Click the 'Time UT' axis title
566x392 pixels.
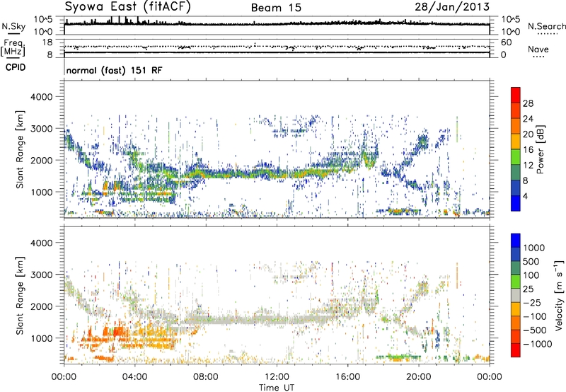277,388
